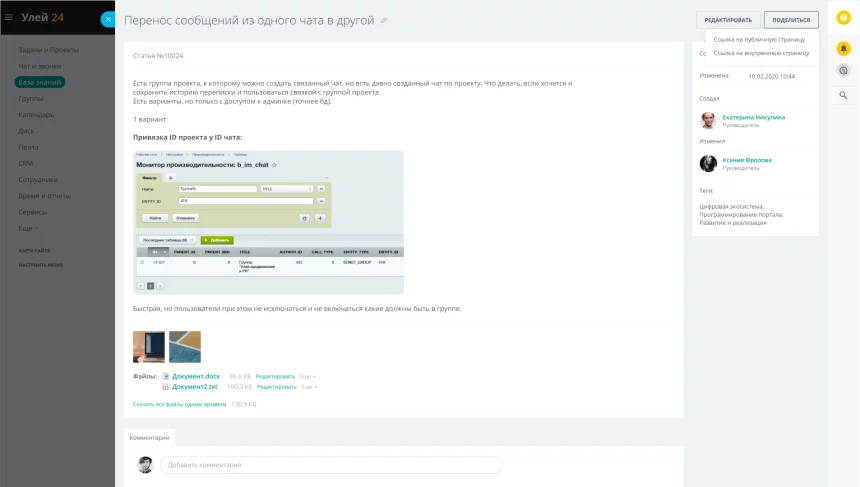The image size is (860, 487).
Task: Open the hamburger menu beside Улей 24
Action: (x=9, y=17)
